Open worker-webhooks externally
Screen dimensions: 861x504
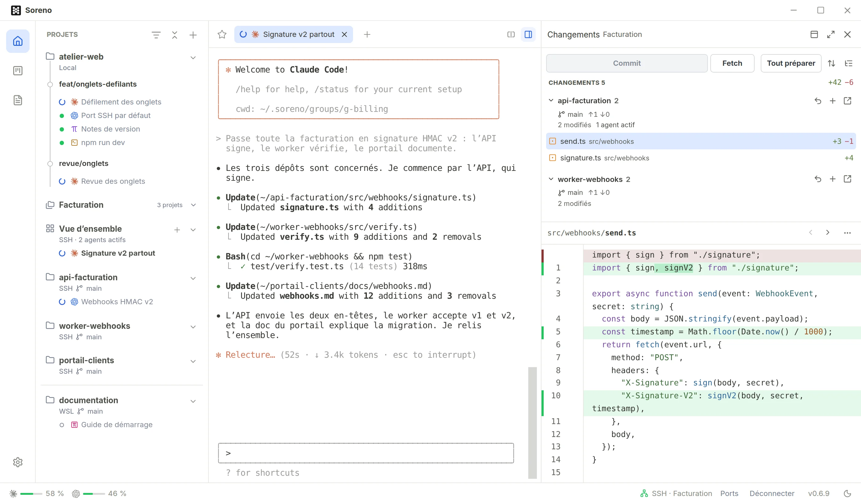pyautogui.click(x=847, y=179)
